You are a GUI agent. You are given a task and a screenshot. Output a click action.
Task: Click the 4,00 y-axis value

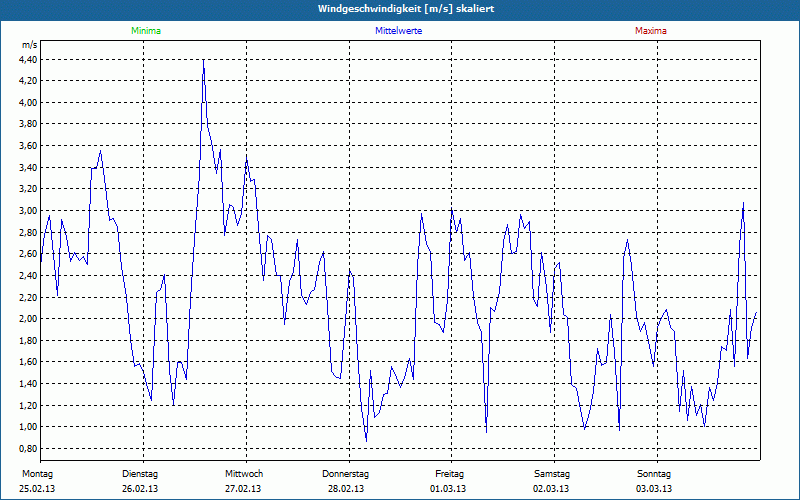click(29, 103)
